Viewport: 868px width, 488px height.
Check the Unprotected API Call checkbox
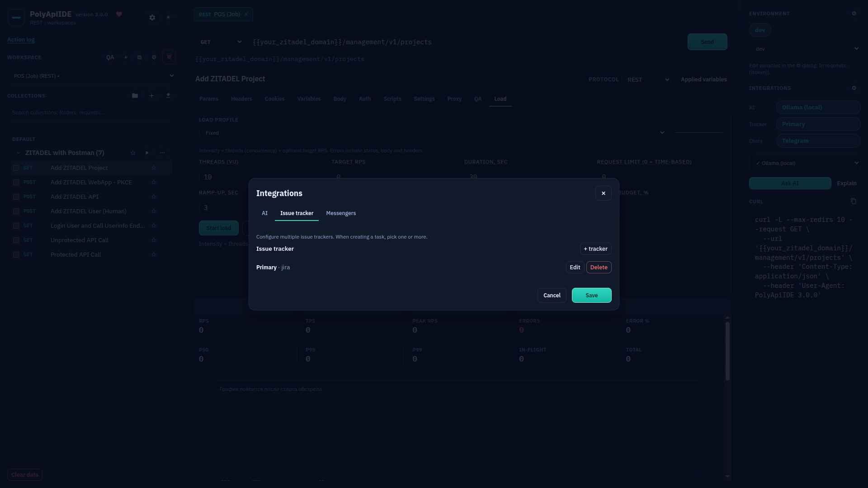16,240
